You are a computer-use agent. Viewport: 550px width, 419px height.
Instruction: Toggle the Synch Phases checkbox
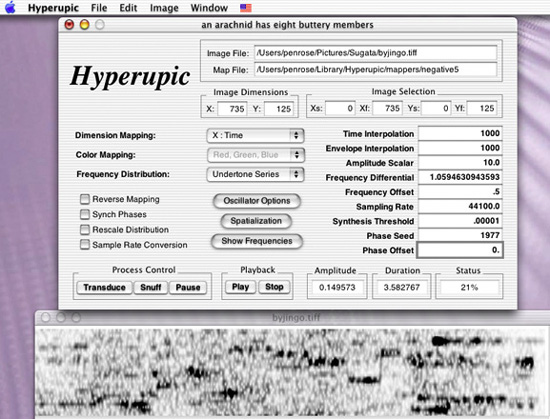(x=85, y=214)
